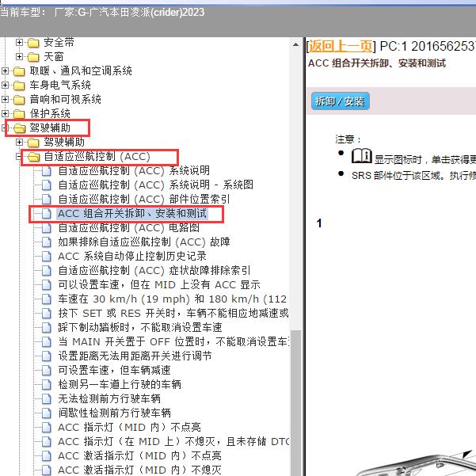Click the document icon of 踩下制动踏板时

[47, 328]
